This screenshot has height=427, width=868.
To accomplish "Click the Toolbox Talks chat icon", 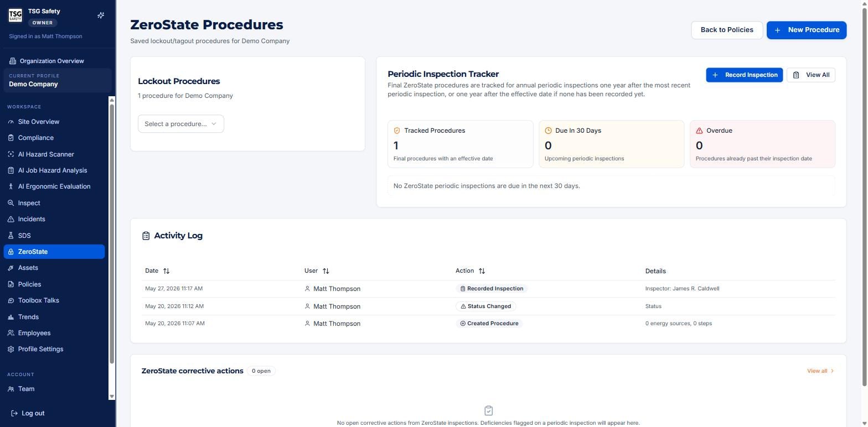I will 11,300.
